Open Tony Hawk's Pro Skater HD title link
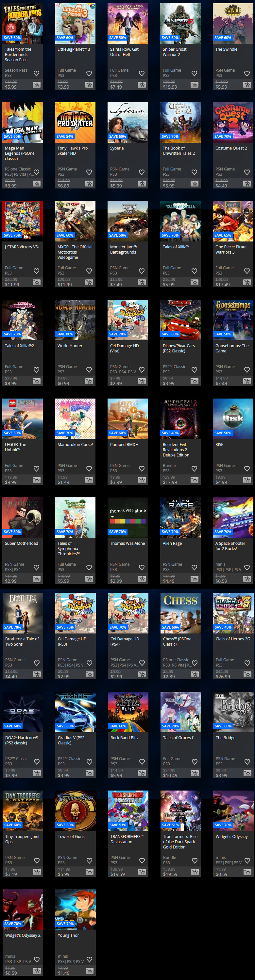The height and width of the screenshot is (980, 255). (x=72, y=151)
